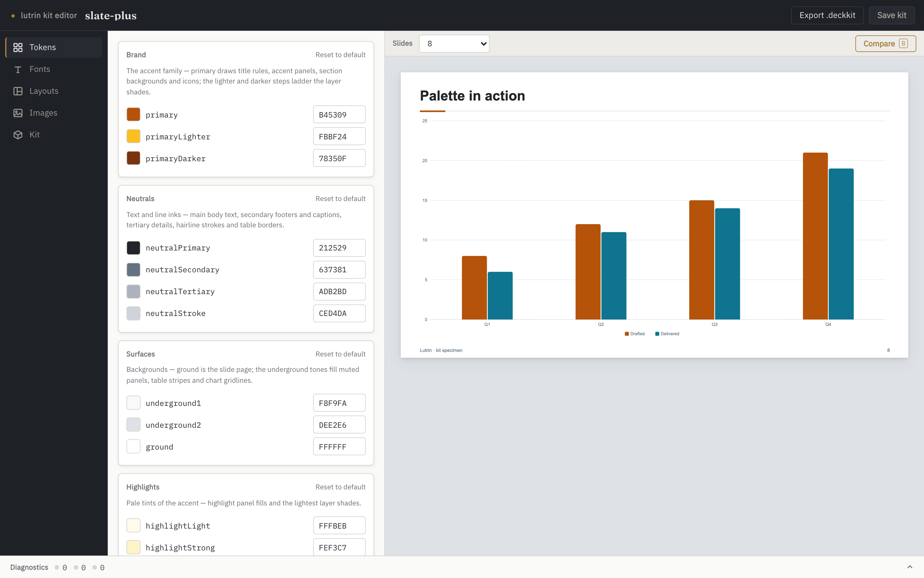Open the neutralSecondary color swatch
Image resolution: width=924 pixels, height=578 pixels.
pyautogui.click(x=133, y=269)
